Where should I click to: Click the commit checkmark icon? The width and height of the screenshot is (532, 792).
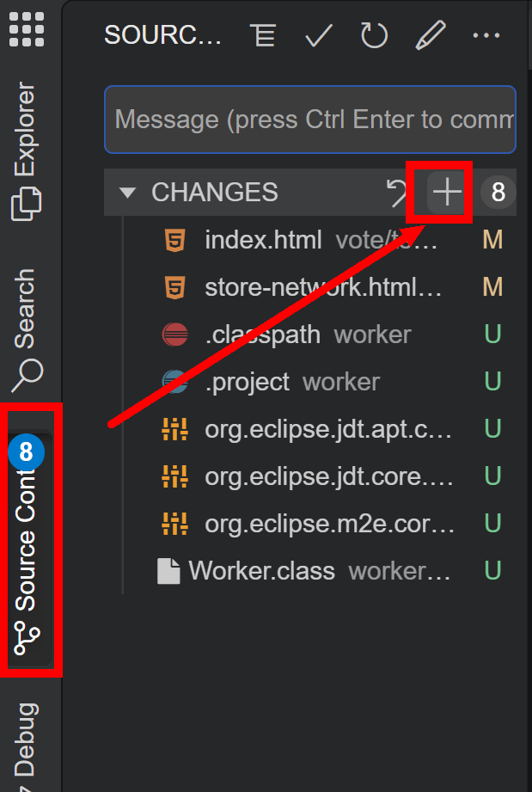click(x=319, y=35)
